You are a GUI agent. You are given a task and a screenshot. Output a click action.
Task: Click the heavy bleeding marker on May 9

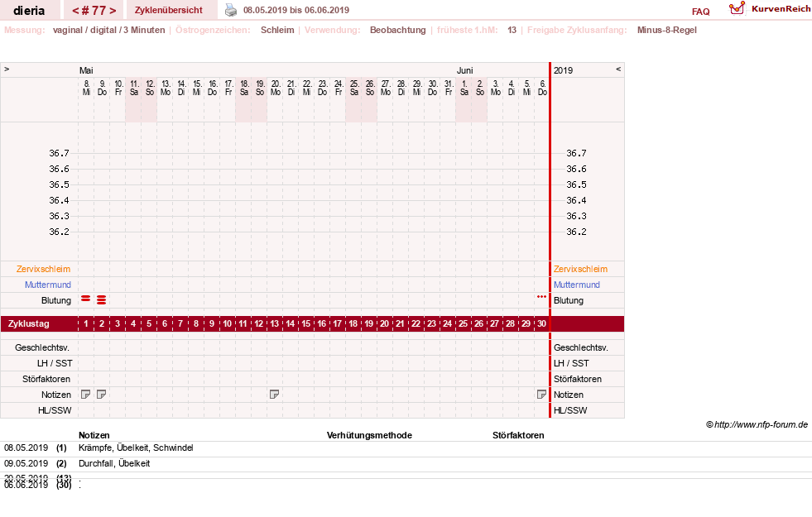point(102,299)
